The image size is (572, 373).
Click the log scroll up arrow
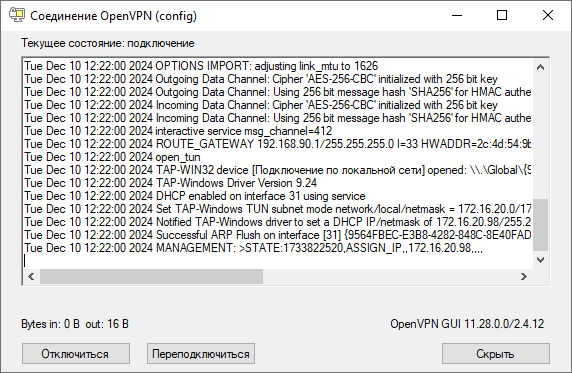(541, 67)
